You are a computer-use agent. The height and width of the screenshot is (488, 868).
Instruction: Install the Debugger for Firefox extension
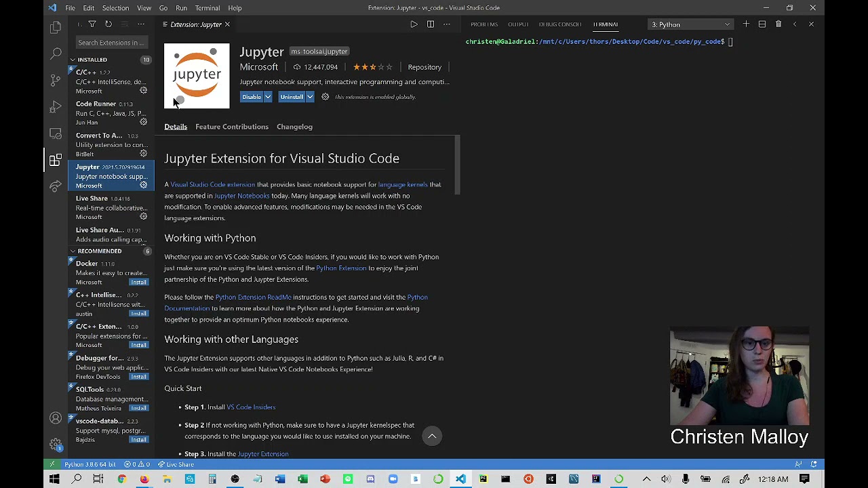138,376
